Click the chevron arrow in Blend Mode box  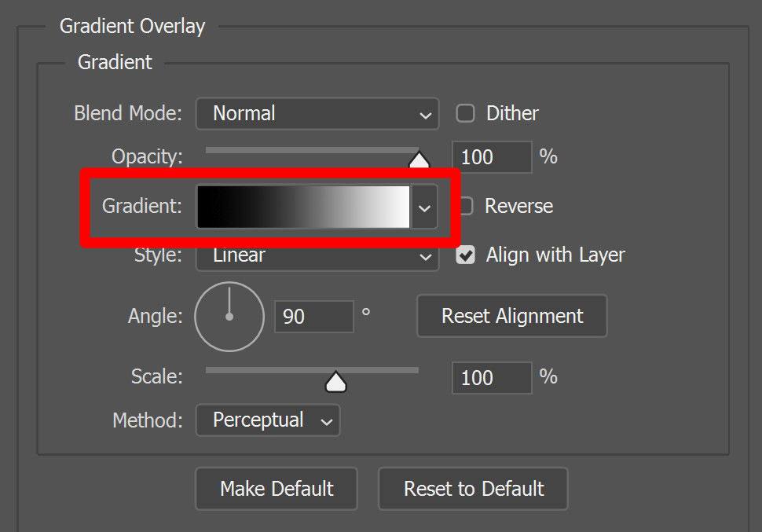pyautogui.click(x=425, y=116)
